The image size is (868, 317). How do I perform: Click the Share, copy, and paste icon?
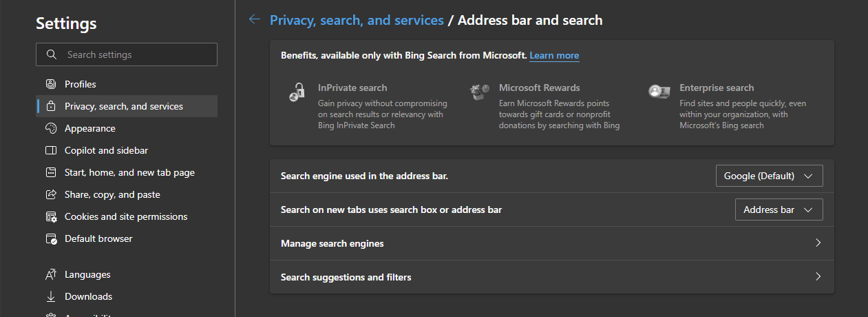pyautogui.click(x=51, y=194)
